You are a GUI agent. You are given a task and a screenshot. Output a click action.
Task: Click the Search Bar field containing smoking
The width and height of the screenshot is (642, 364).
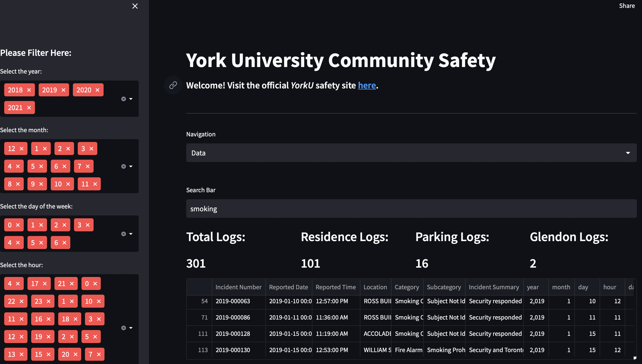point(411,209)
